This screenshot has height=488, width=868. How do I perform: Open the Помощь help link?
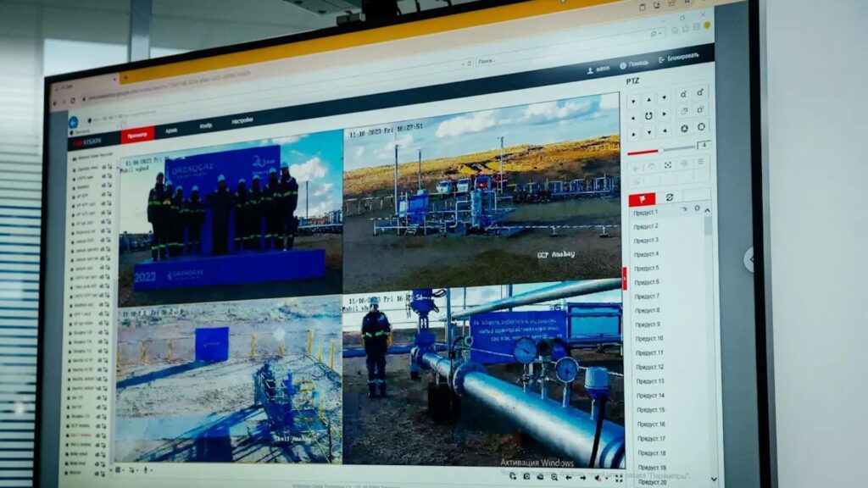[x=634, y=64]
